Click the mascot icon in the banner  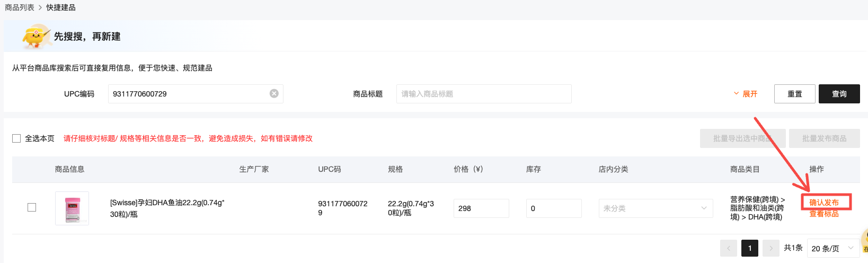coord(35,36)
